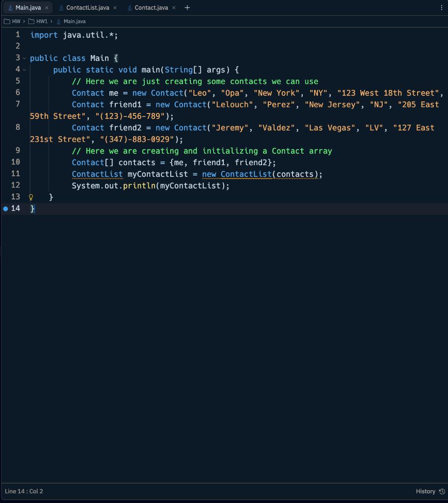
Task: Click the Java icon on the Main.java tab
Action: click(11, 7)
